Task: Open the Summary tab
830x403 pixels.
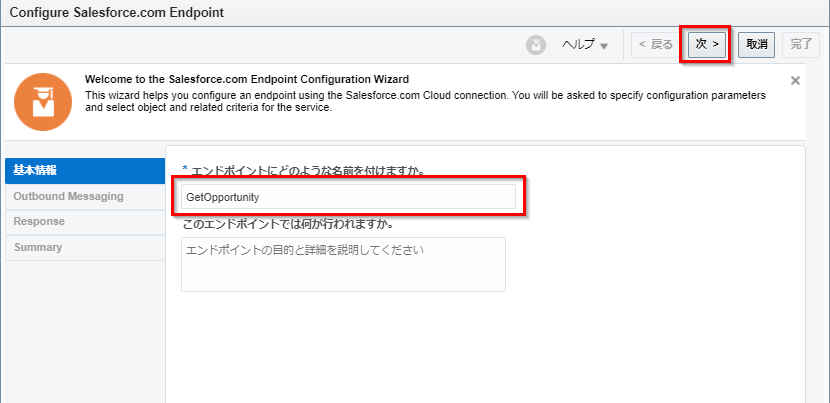Action: coord(85,247)
